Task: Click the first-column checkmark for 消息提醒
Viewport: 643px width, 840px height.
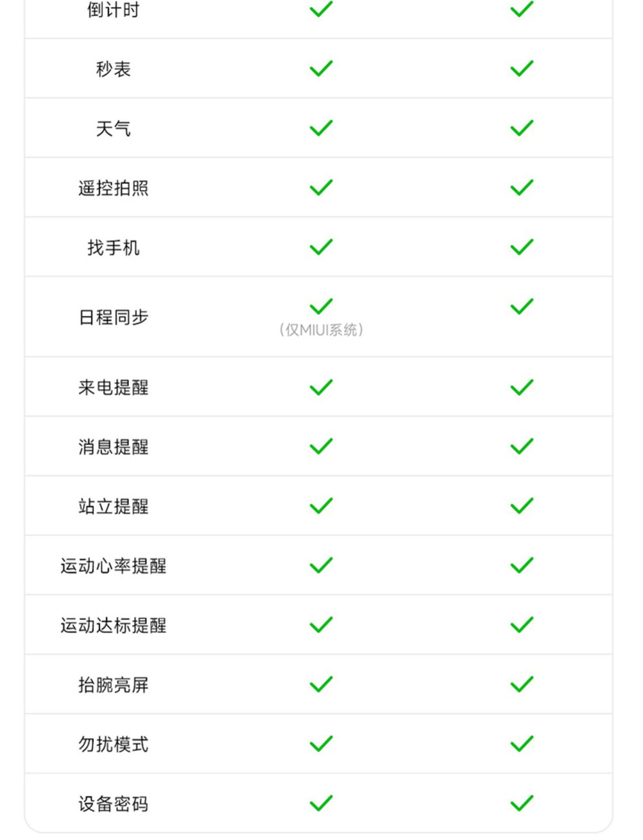Action: pyautogui.click(x=321, y=447)
